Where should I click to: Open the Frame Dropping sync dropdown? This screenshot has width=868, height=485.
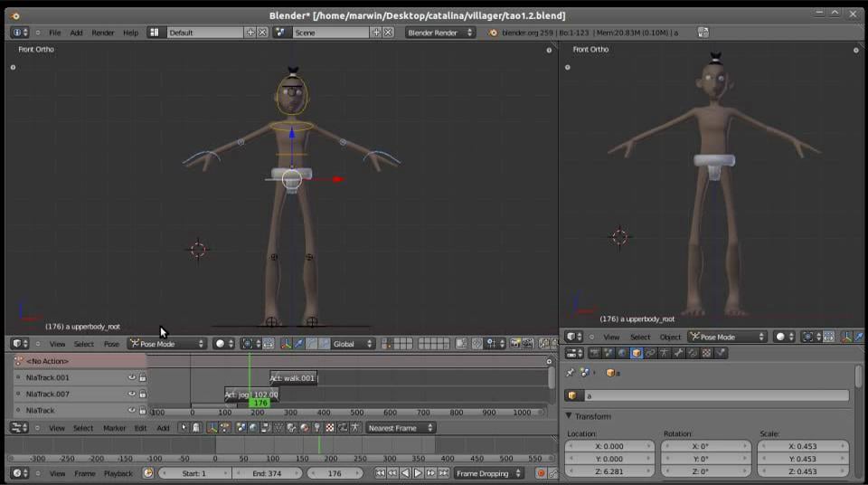click(488, 473)
